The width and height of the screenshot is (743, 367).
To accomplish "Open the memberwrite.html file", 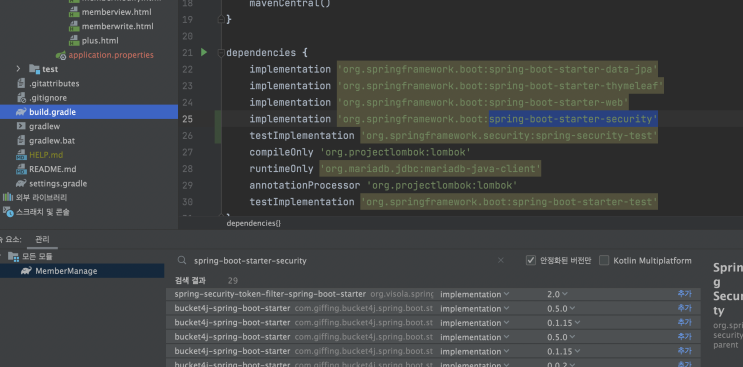I will click(x=117, y=26).
